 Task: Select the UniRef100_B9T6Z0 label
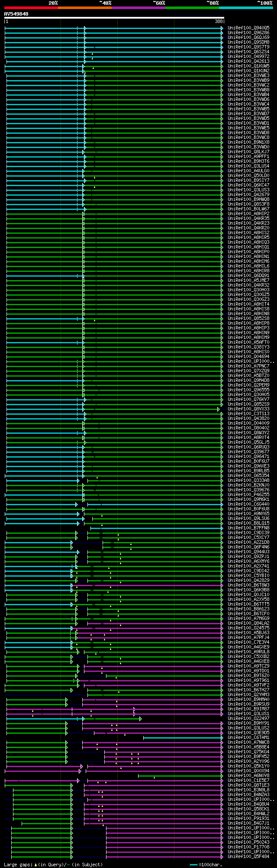pyautogui.click(x=248, y=675)
